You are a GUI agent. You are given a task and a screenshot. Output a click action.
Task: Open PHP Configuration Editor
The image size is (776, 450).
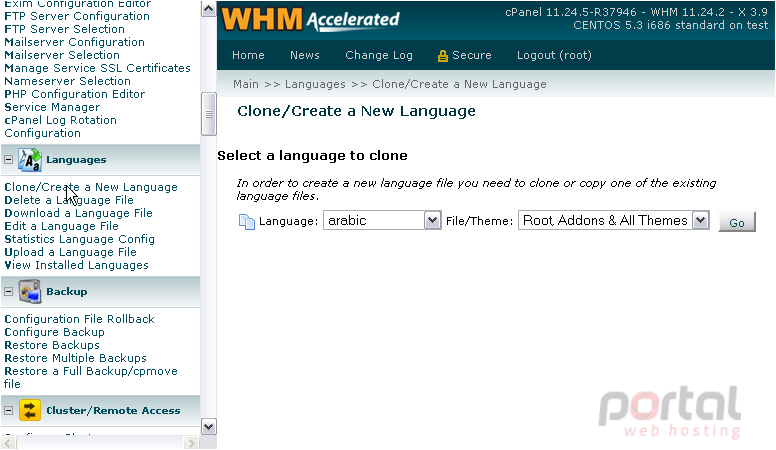pyautogui.click(x=75, y=94)
